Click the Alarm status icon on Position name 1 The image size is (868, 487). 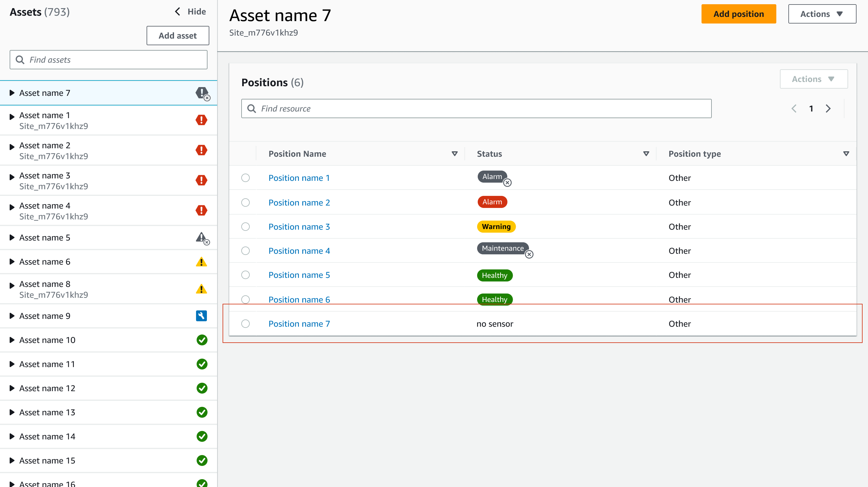[492, 177]
